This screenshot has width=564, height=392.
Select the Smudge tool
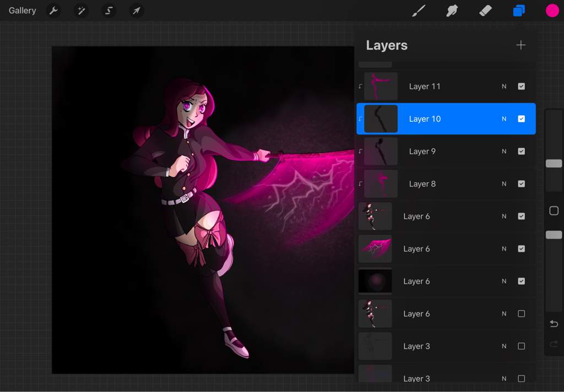click(x=452, y=10)
